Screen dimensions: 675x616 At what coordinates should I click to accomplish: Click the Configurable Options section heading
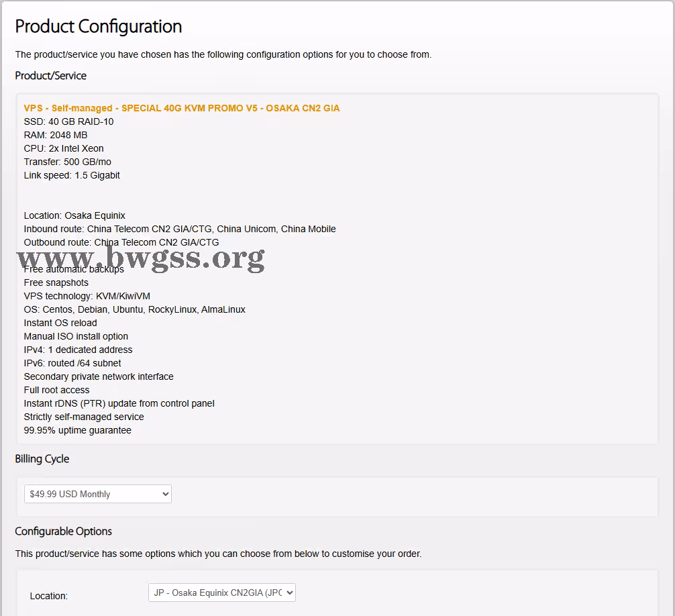(x=63, y=531)
